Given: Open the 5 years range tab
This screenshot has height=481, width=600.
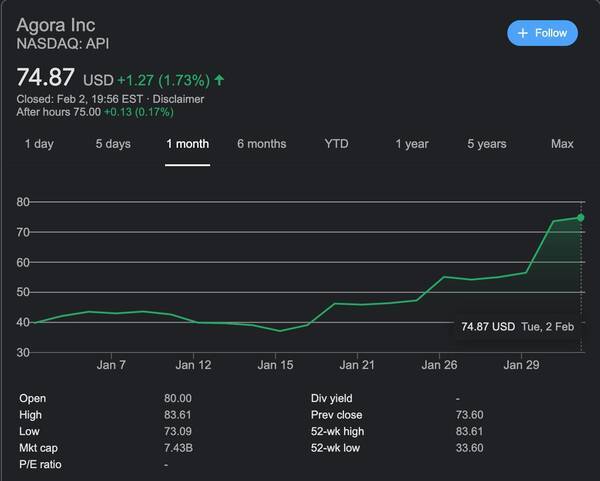Looking at the screenshot, I should point(486,144).
